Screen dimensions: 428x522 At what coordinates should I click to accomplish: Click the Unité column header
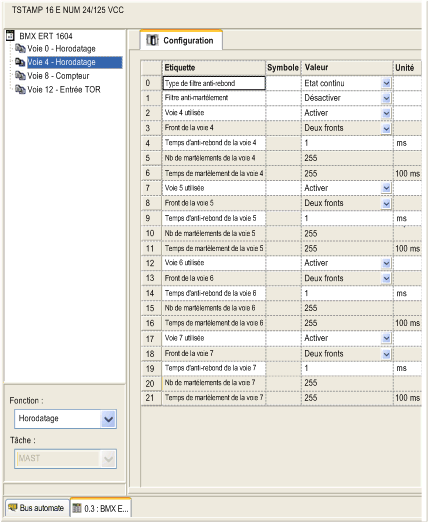pos(407,68)
